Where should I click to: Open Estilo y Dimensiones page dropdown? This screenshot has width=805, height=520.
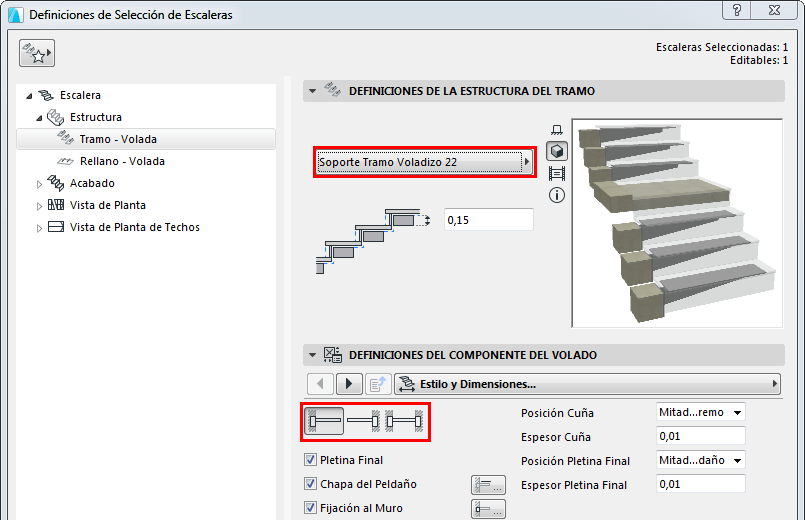(587, 384)
